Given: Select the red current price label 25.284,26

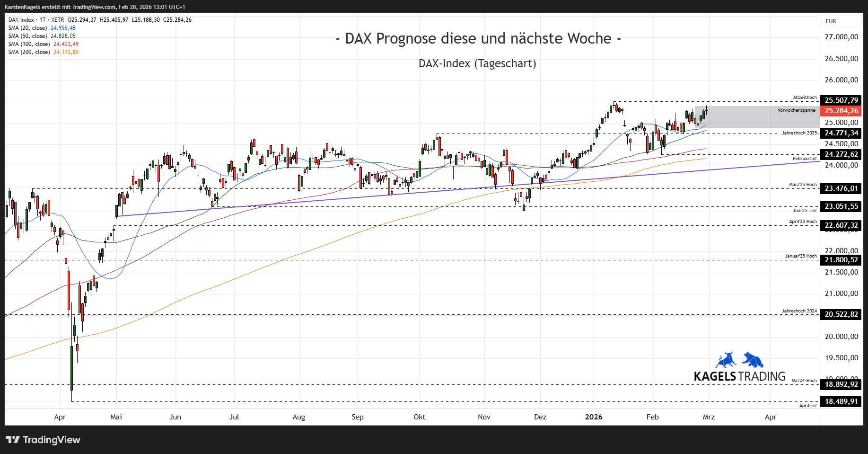Looking at the screenshot, I should click(841, 111).
